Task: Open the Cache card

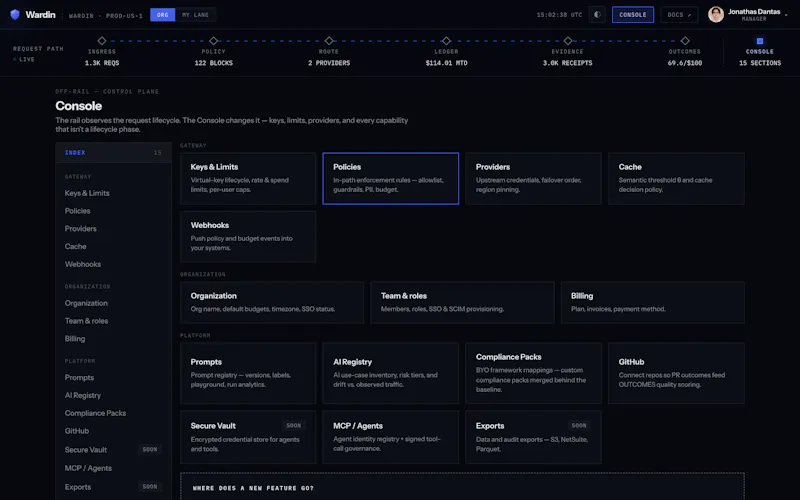Action: [x=676, y=179]
